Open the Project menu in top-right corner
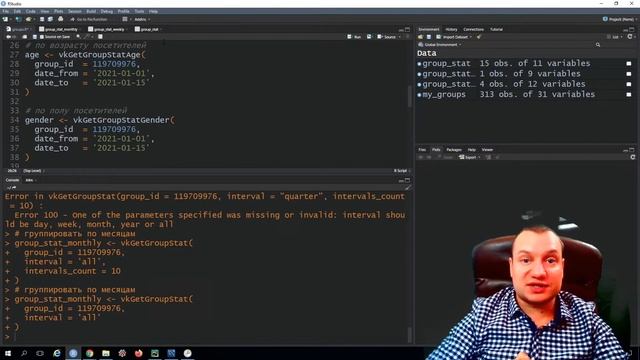The image size is (640, 360). pos(619,19)
